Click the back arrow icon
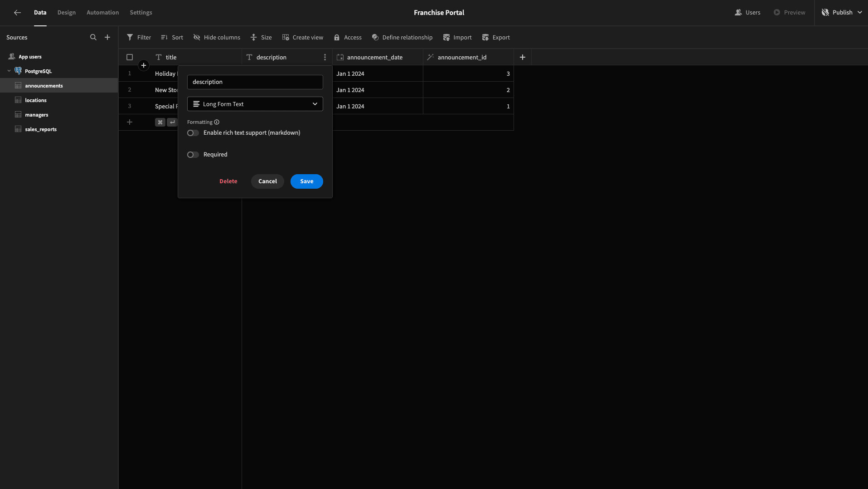The height and width of the screenshot is (489, 868). click(x=17, y=13)
